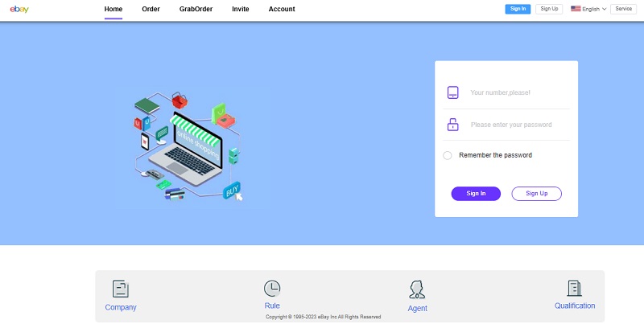Open the Account tab

point(282,10)
